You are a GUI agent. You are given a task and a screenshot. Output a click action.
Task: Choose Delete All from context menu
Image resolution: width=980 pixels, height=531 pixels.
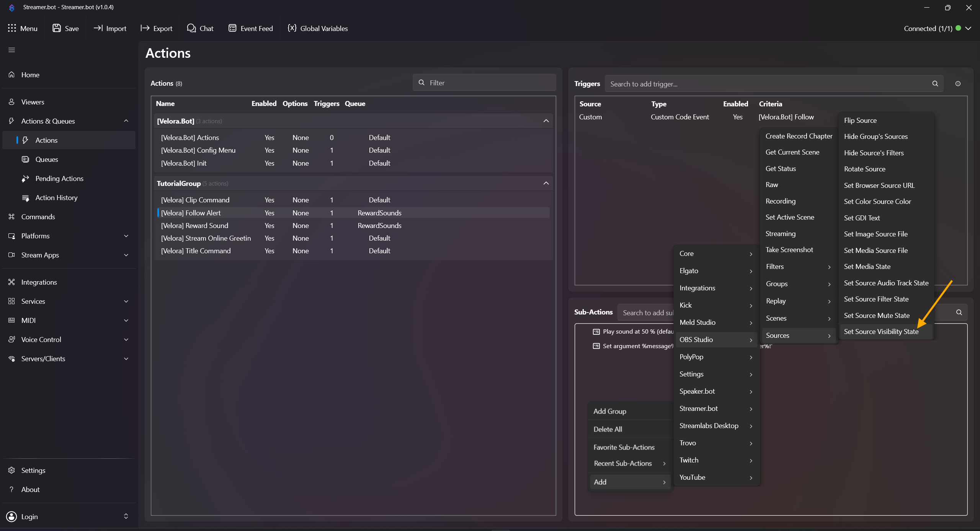click(608, 429)
